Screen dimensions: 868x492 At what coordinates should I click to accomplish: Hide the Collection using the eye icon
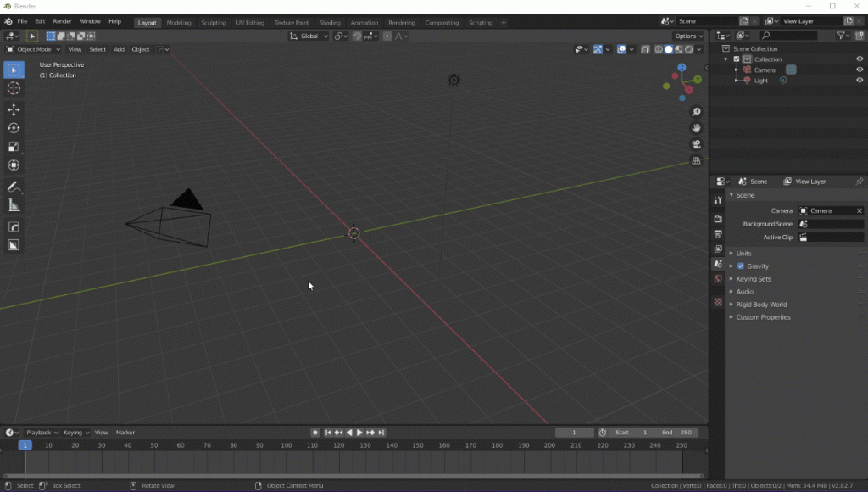pos(860,59)
